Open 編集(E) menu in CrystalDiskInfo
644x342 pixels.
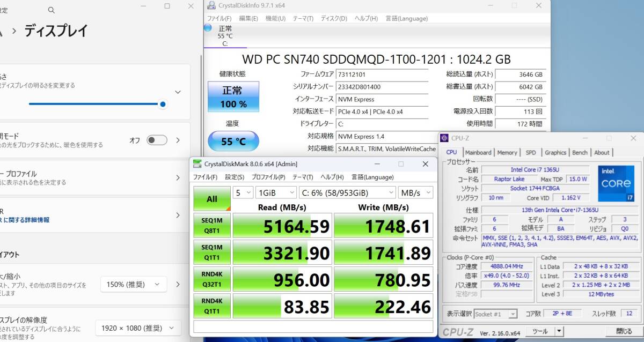(248, 18)
